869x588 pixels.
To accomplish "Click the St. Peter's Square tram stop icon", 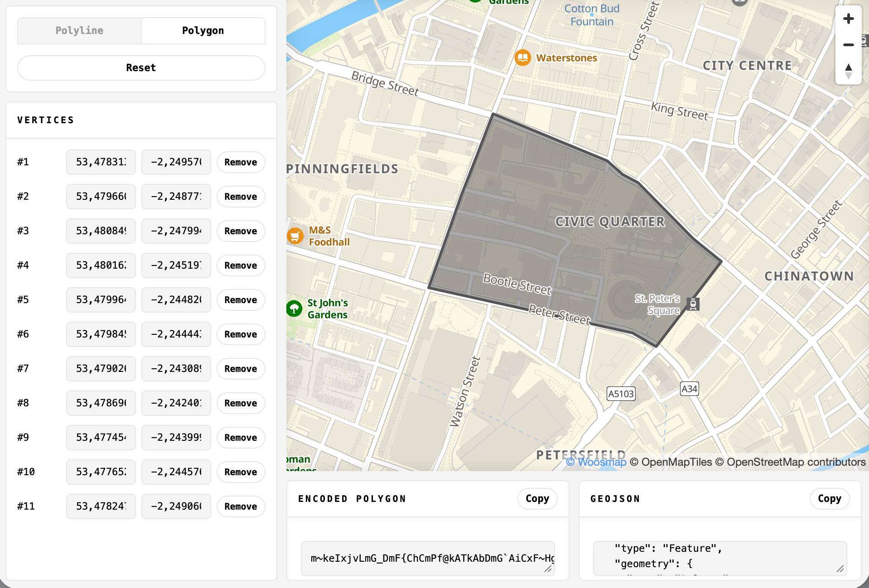I will 693,304.
